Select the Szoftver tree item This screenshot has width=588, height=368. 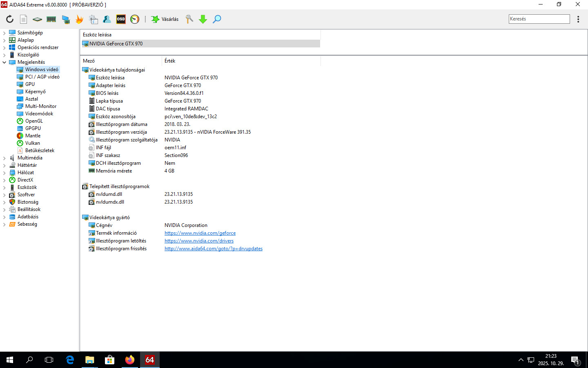pyautogui.click(x=26, y=195)
